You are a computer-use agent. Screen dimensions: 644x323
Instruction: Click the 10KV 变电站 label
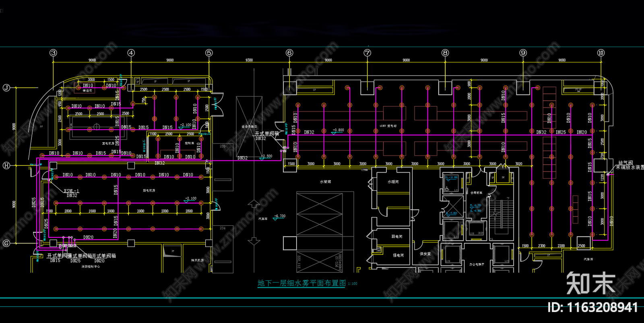[388, 126]
